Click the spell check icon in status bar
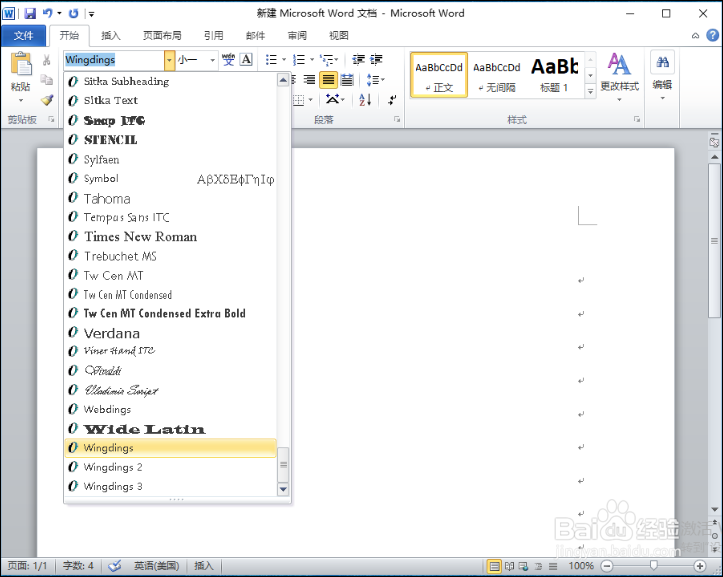The width and height of the screenshot is (723, 577). coord(114,565)
